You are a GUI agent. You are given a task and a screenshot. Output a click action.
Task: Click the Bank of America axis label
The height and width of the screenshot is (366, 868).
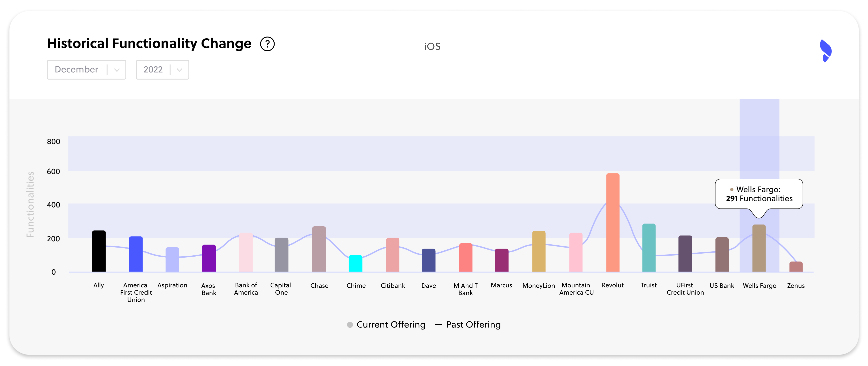pos(246,289)
